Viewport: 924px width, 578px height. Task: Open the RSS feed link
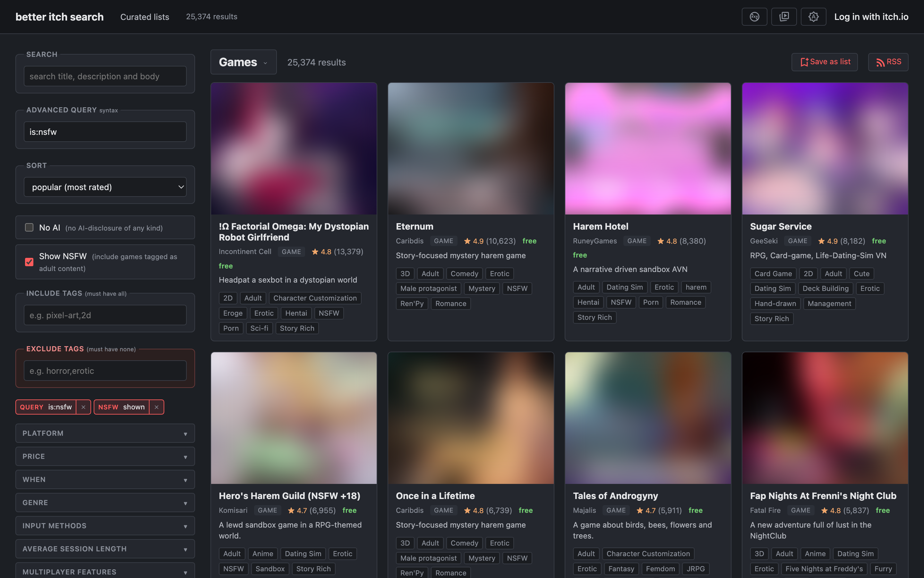point(888,62)
